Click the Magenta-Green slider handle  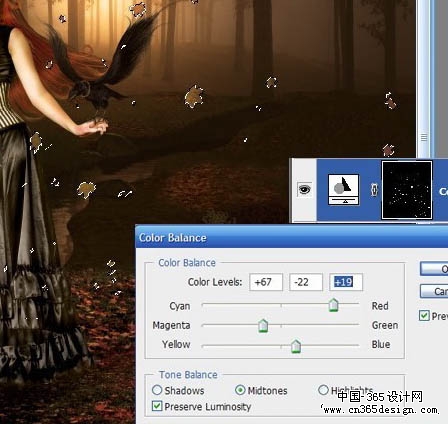pos(263,325)
